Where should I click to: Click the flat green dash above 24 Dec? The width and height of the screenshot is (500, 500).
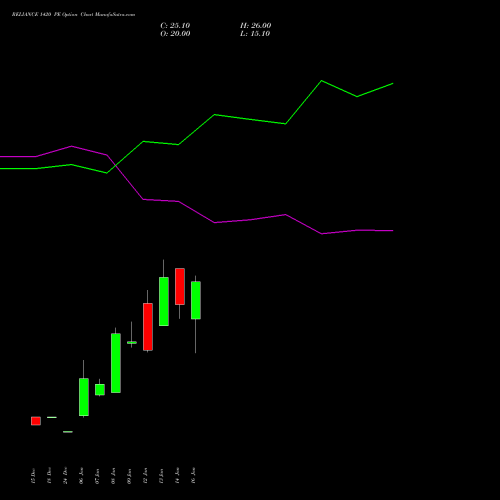[x=68, y=432]
